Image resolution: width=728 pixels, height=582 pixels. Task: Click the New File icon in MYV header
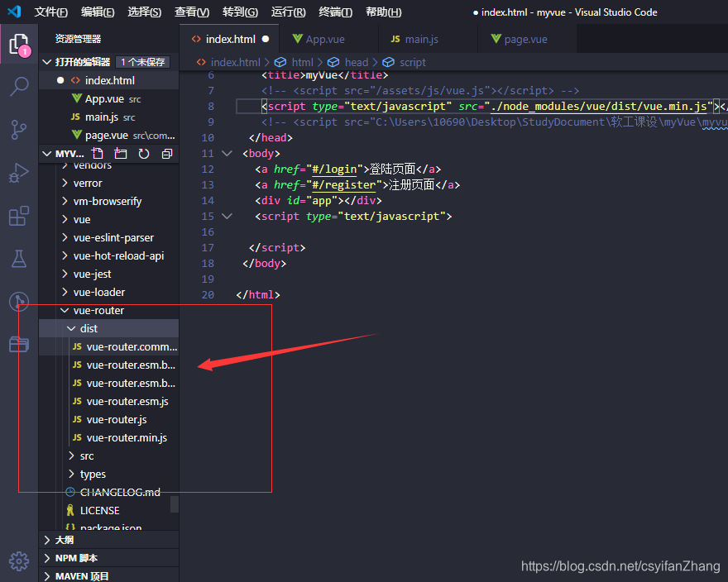98,154
